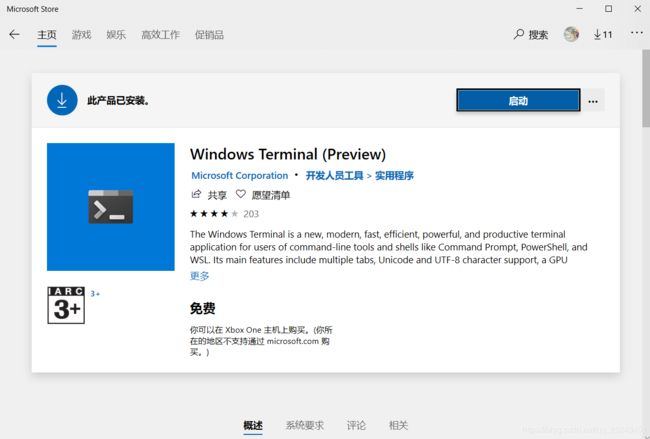The width and height of the screenshot is (650, 439).
Task: Open the user account avatar
Action: pyautogui.click(x=571, y=34)
